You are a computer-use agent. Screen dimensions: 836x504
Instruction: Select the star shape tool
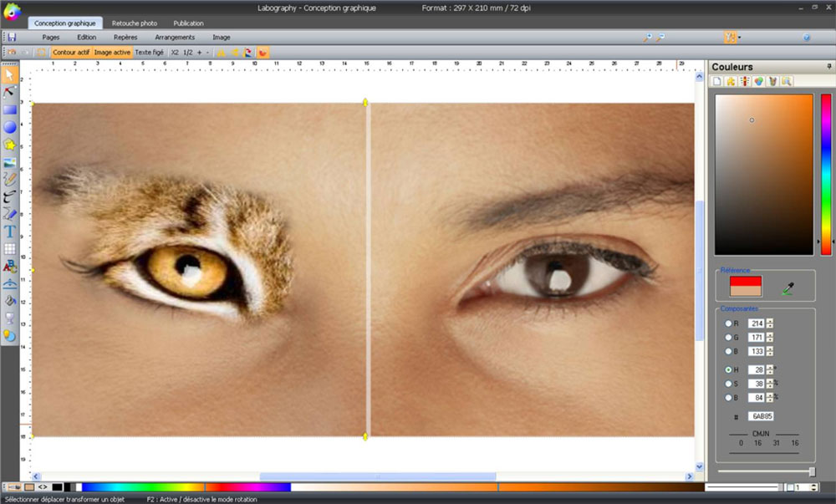point(10,145)
